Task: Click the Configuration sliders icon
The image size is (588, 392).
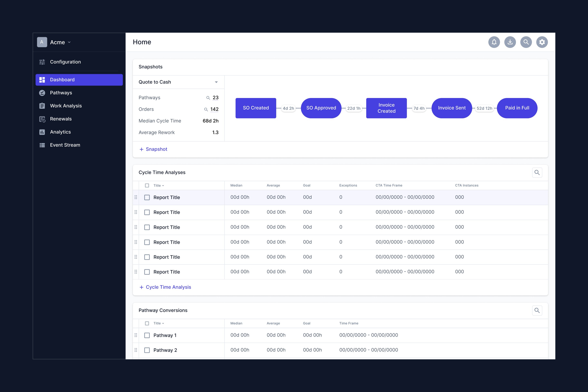Action: [x=42, y=62]
